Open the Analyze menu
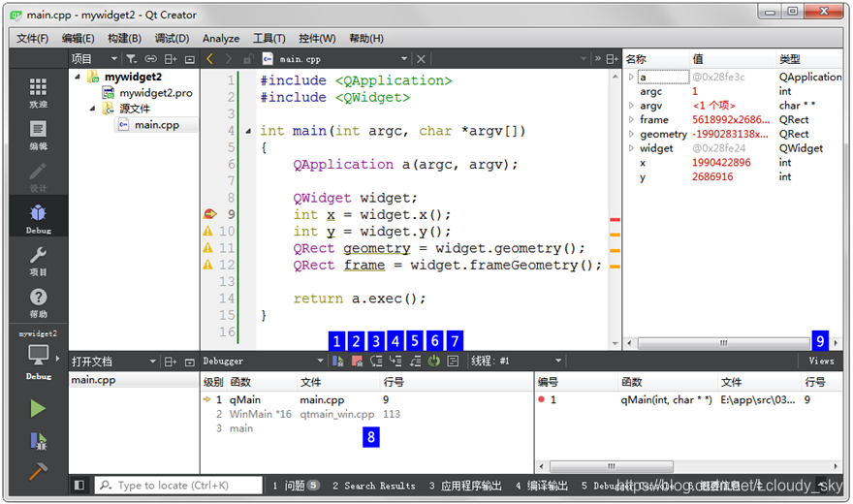The image size is (853, 504). click(x=221, y=38)
